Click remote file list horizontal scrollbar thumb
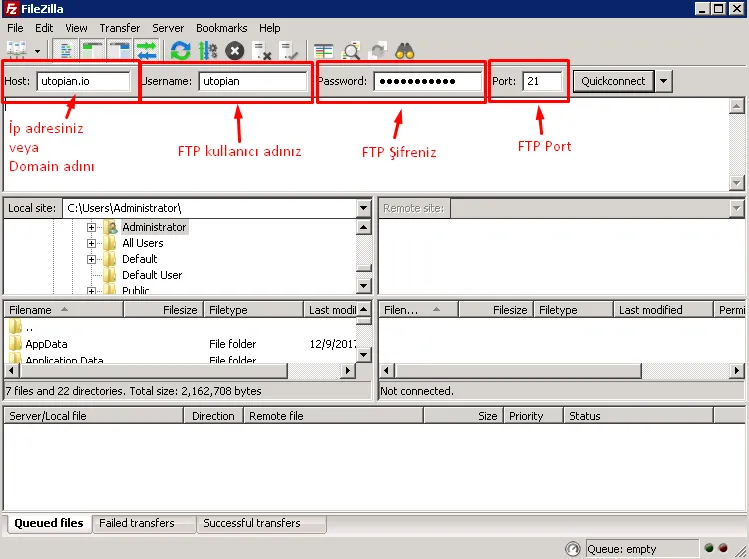This screenshot has width=749, height=559. click(518, 370)
